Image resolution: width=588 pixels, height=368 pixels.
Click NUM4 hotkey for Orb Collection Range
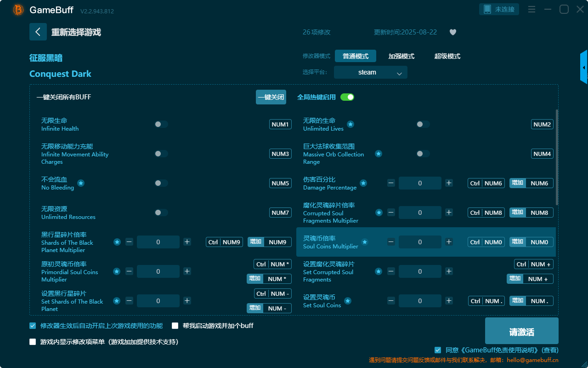(x=542, y=154)
